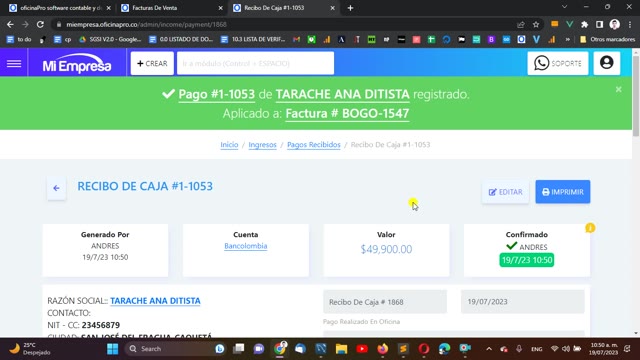Switch to the Facturas De Venta tab
The image size is (640, 360).
171,8
